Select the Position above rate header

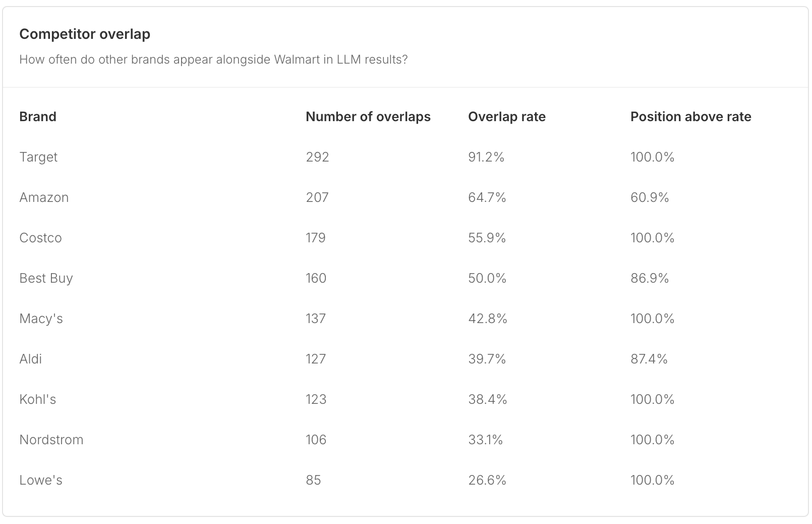pyautogui.click(x=691, y=117)
